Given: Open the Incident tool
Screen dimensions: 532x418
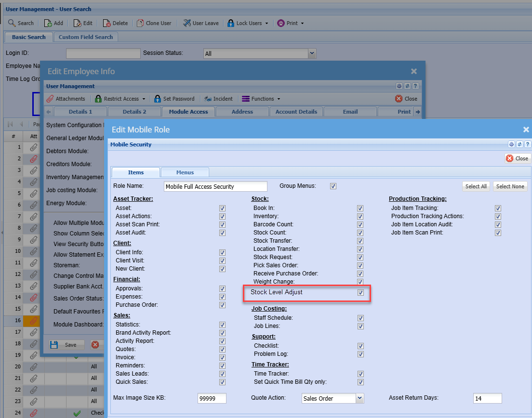Looking at the screenshot, I should tap(208, 99).
